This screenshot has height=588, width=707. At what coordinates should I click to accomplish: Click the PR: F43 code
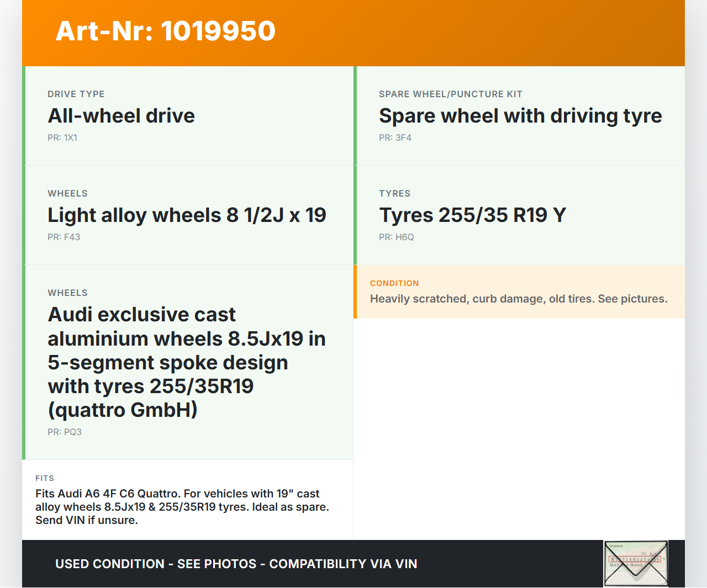tap(64, 237)
